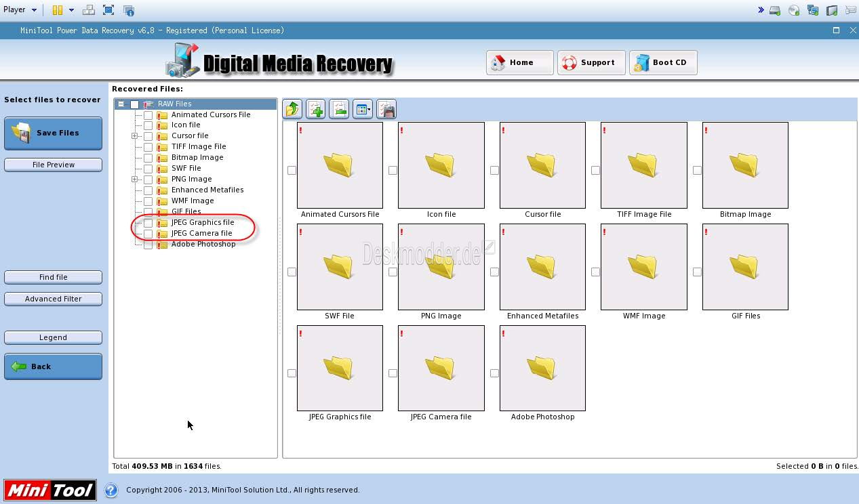
Task: Open File Preview
Action: pos(53,165)
